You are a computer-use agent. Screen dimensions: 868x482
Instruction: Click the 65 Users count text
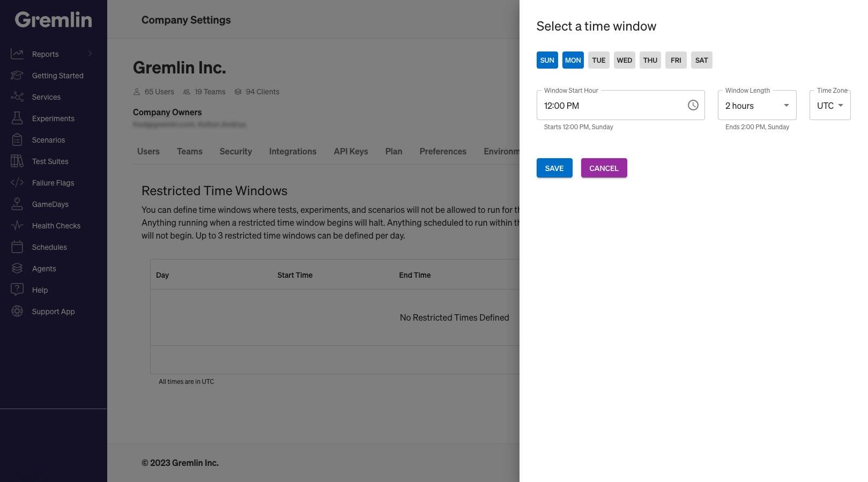pyautogui.click(x=159, y=92)
